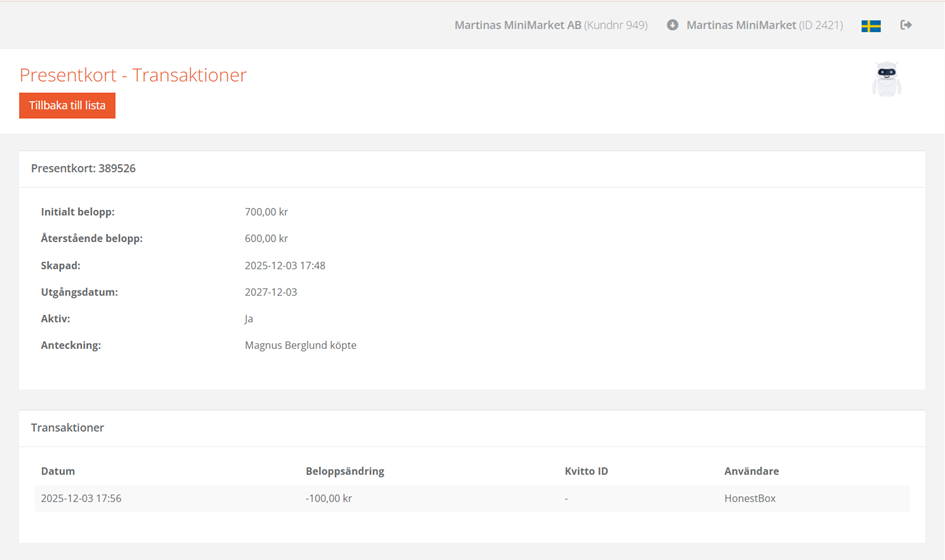Open the Martinas MiniMarket (ID 2421) store selector

[763, 25]
